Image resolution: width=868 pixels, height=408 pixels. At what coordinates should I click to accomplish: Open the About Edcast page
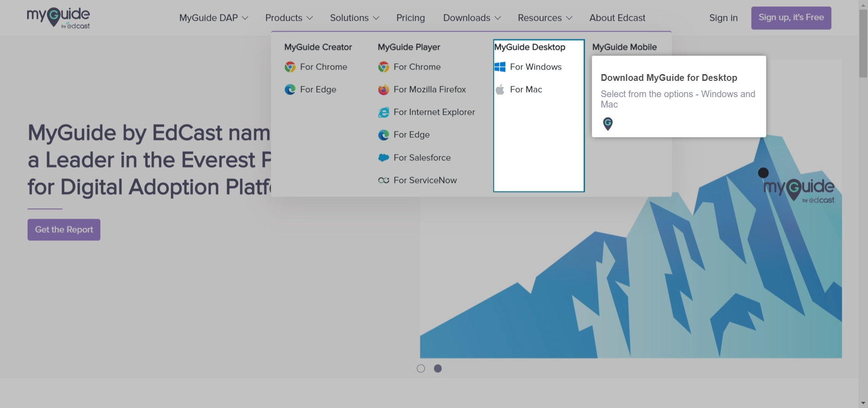(x=617, y=18)
